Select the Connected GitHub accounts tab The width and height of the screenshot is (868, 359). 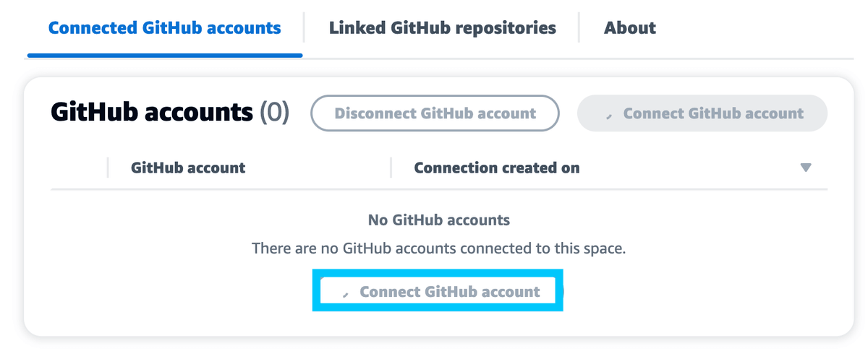coord(164,28)
